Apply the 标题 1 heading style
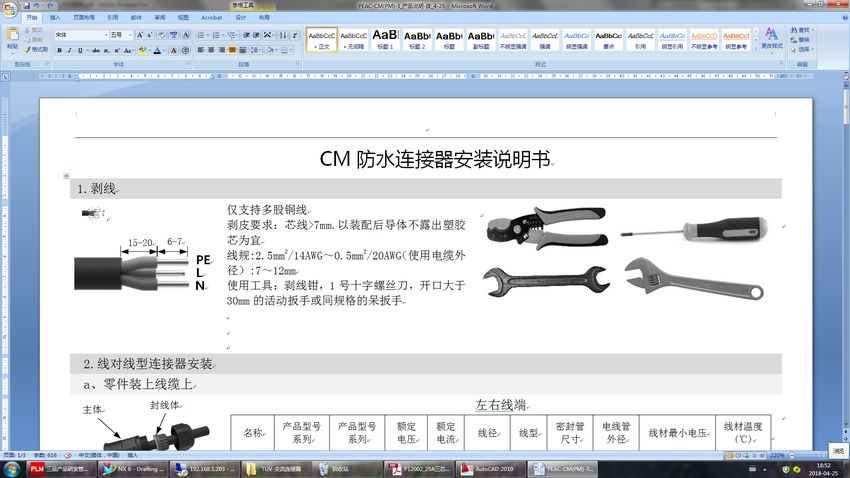 click(x=385, y=39)
